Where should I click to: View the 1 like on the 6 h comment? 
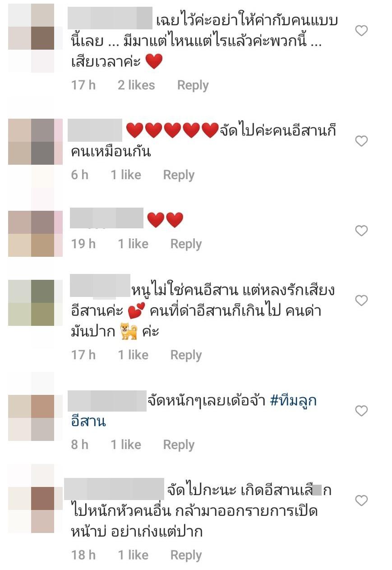pos(126,175)
